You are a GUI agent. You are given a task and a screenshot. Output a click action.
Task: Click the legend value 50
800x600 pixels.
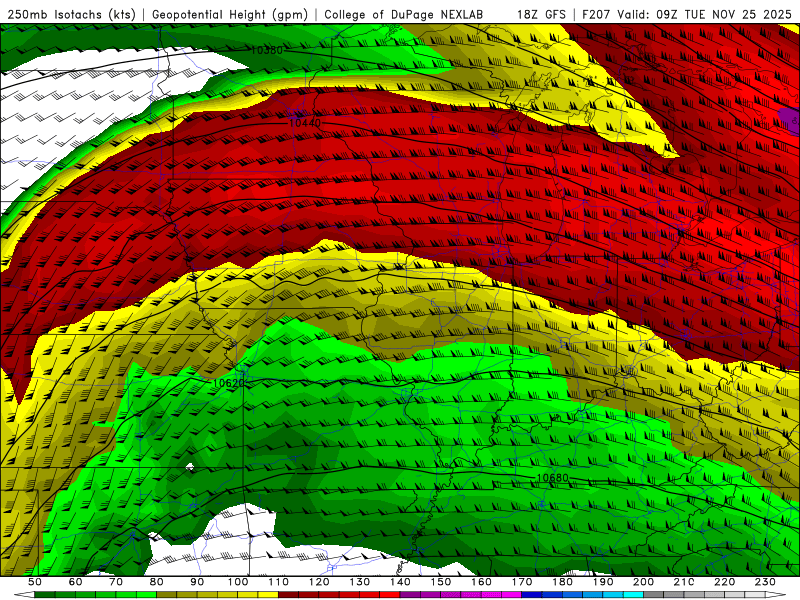tap(35, 582)
